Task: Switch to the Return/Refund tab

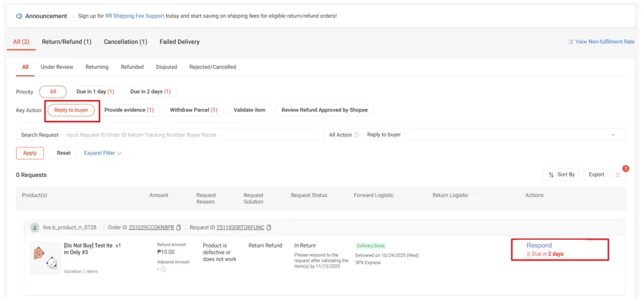Action: 66,42
